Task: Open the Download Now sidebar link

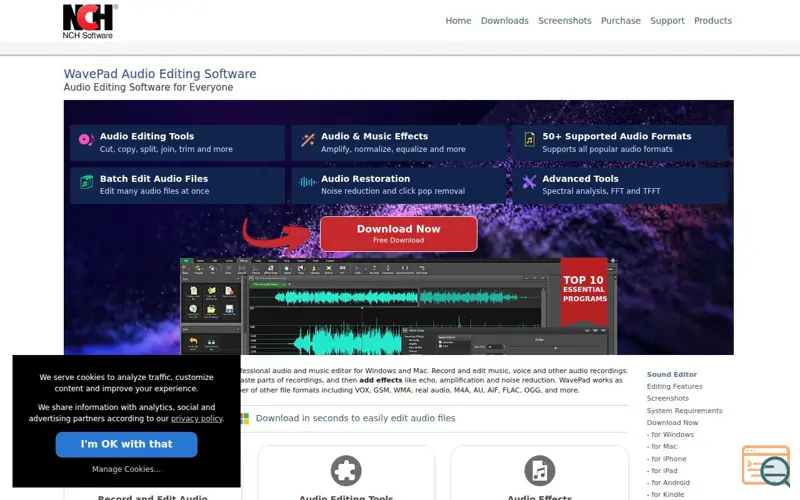Action: point(672,422)
